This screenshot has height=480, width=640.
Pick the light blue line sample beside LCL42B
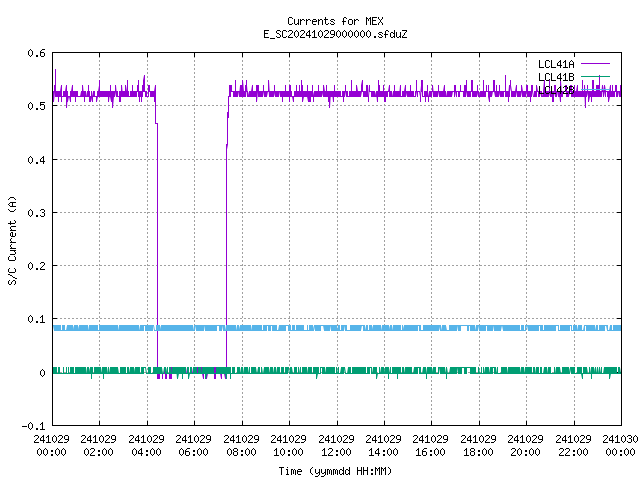(x=595, y=89)
